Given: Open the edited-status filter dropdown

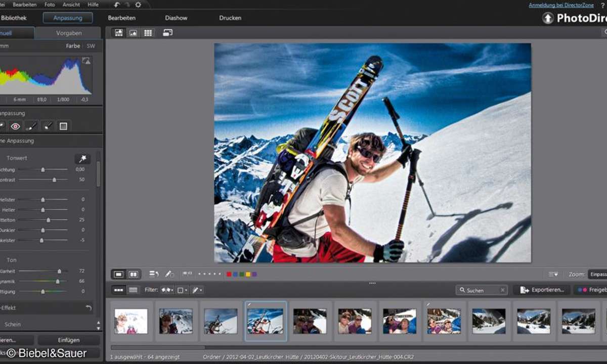Looking at the screenshot, I should coord(197,290).
